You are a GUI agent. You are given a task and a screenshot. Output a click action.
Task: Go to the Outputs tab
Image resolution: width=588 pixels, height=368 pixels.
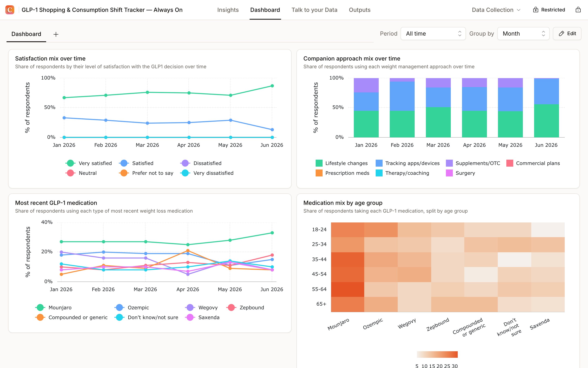point(360,10)
